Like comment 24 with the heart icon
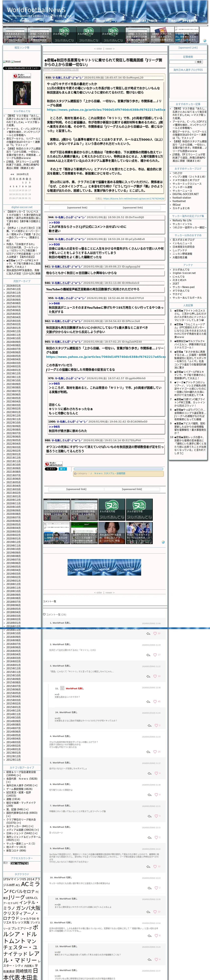The height and width of the screenshot is (980, 210). tap(156, 726)
